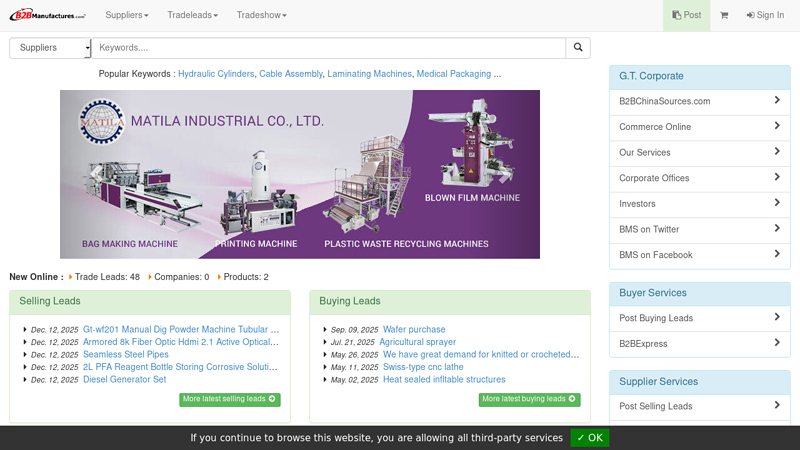Open the Swiss-type cnc lathe lead
The image size is (800, 450).
(423, 367)
